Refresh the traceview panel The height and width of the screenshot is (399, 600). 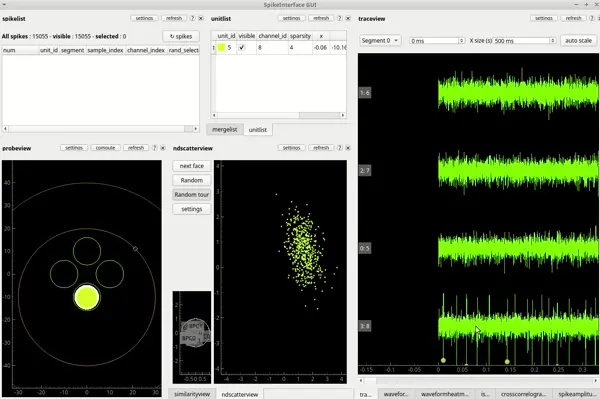click(x=573, y=18)
